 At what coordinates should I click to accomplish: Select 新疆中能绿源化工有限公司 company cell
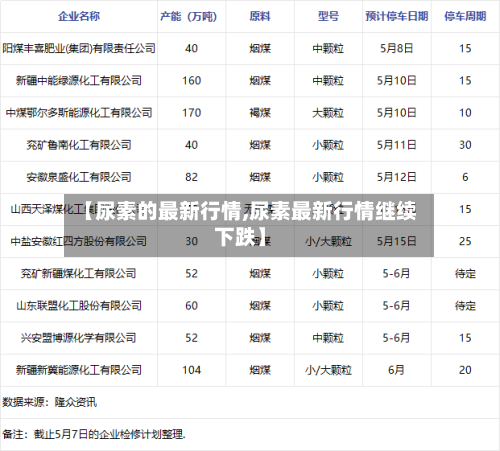(x=79, y=80)
